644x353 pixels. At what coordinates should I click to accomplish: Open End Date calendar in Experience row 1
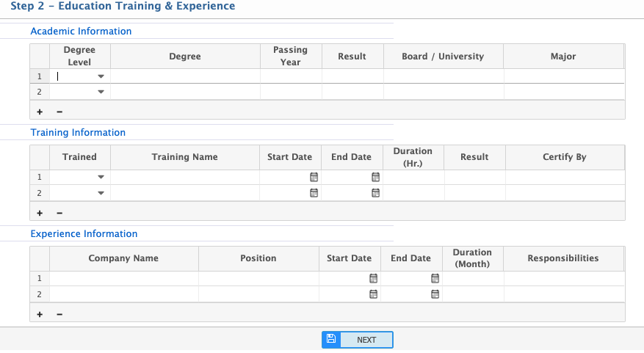435,278
